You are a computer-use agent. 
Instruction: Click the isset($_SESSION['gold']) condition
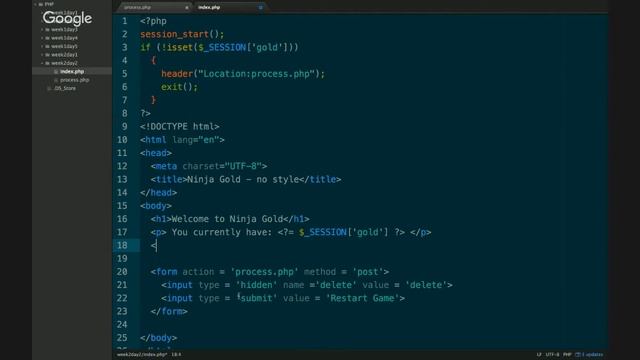[x=227, y=47]
